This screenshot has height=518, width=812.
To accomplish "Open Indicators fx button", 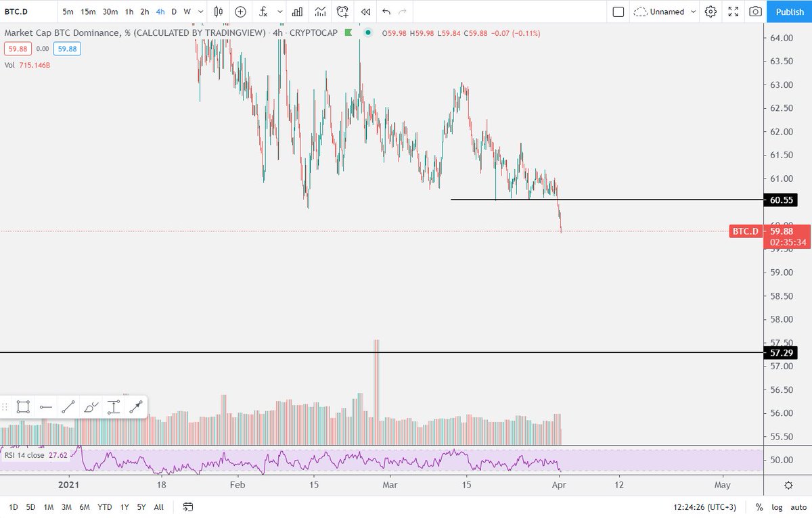I will (263, 11).
